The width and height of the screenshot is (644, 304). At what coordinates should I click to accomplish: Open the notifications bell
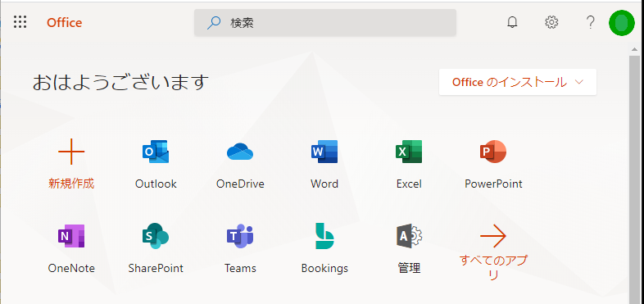coord(512,22)
